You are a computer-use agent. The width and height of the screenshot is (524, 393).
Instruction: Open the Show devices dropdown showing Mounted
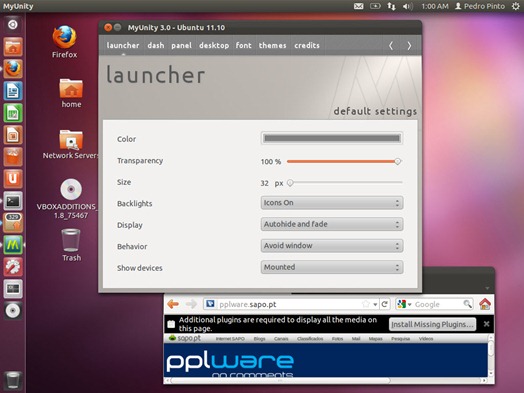point(332,267)
